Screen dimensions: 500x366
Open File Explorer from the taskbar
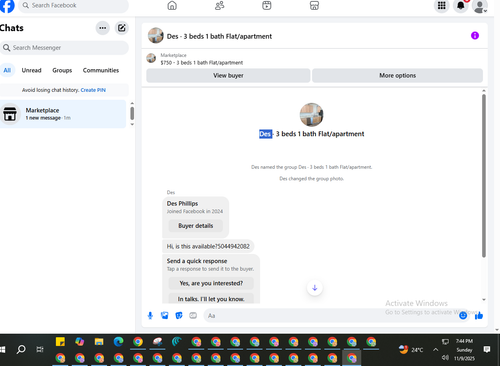[99, 342]
